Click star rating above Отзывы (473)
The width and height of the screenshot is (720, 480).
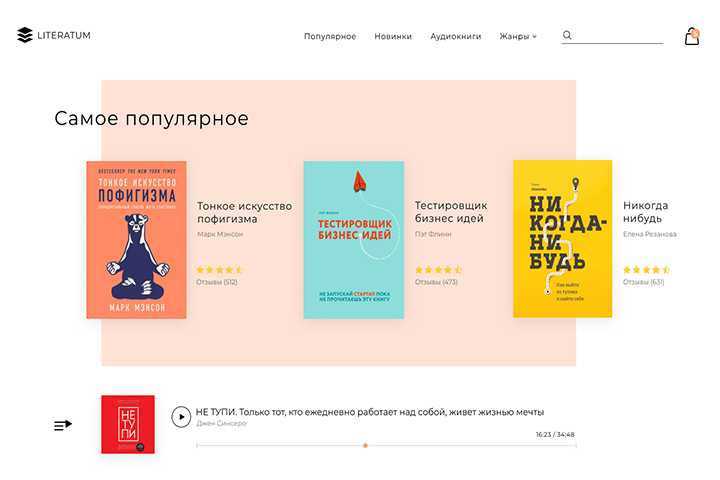(438, 270)
